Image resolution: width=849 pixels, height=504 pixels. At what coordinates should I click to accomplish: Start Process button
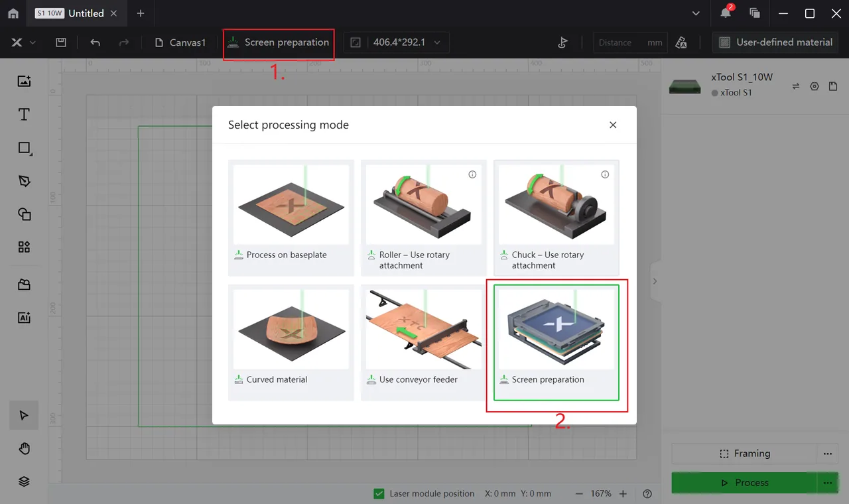(x=745, y=483)
